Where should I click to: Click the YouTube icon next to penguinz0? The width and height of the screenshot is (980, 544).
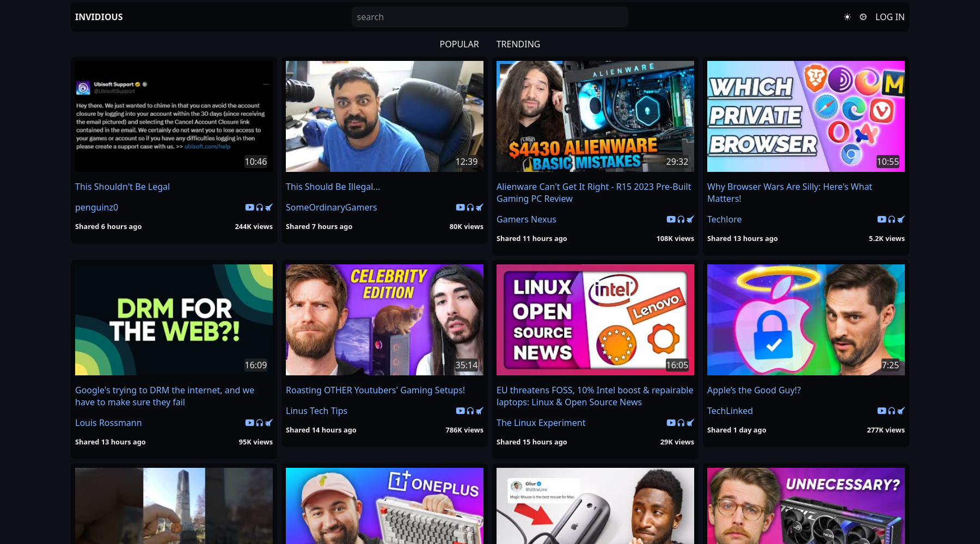(x=249, y=207)
